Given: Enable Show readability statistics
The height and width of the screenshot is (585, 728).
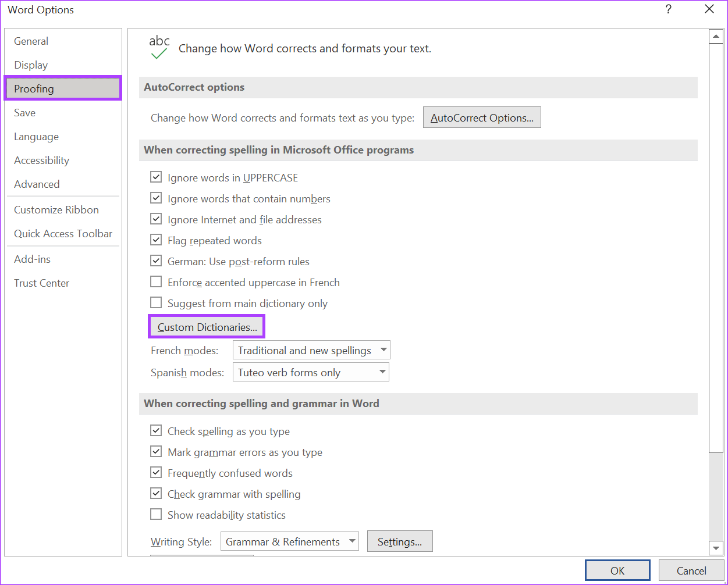Looking at the screenshot, I should 156,515.
